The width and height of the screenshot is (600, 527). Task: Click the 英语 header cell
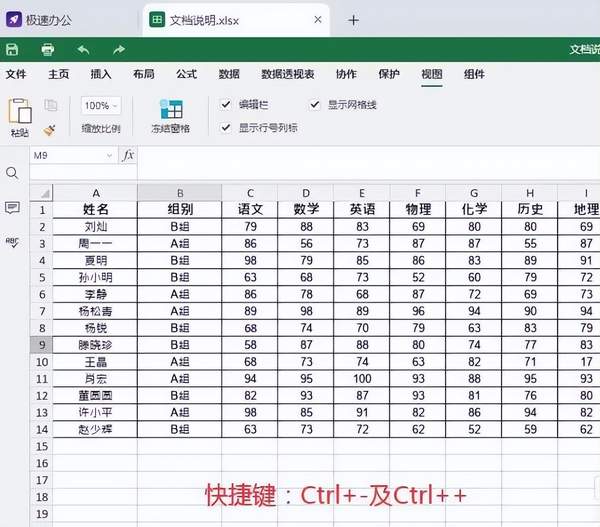tap(362, 209)
